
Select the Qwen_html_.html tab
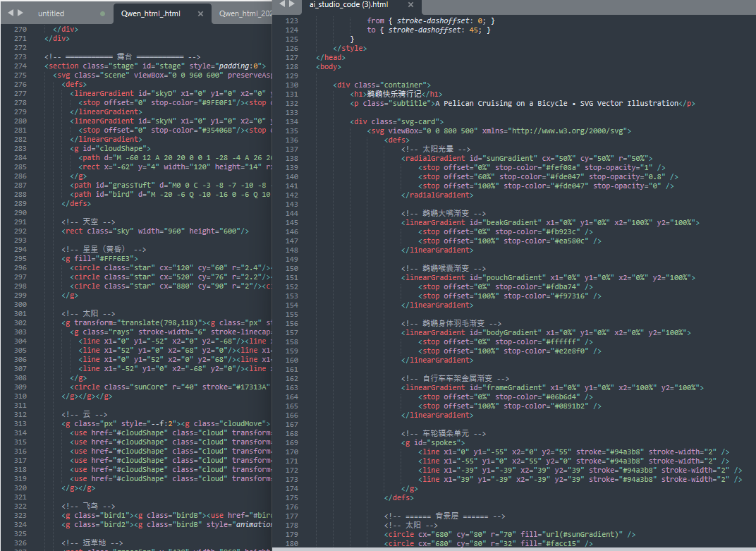(x=151, y=13)
